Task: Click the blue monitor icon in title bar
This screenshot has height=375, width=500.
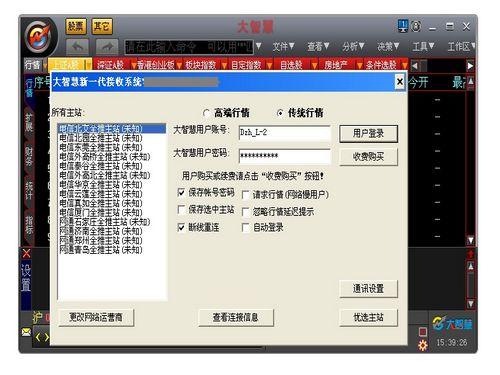Action: point(403,26)
